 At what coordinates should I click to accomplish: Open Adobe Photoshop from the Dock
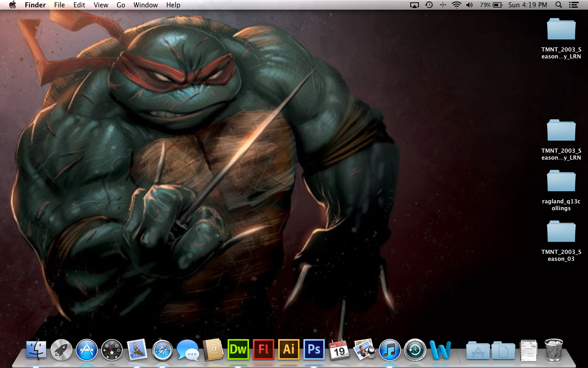314,350
